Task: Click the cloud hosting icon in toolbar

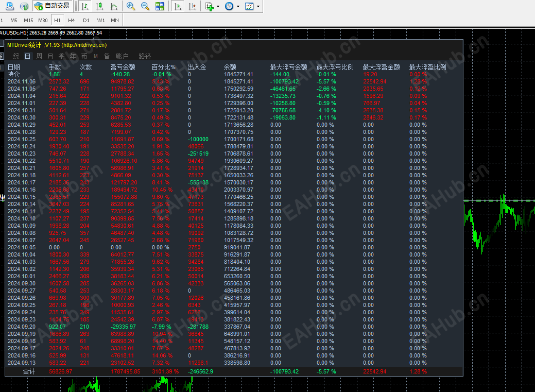Action: (9, 6)
